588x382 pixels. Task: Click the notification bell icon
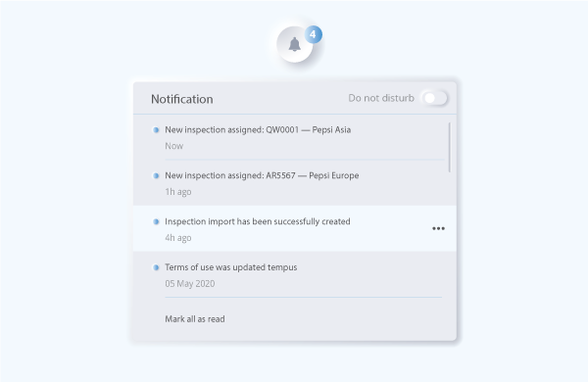pos(295,44)
